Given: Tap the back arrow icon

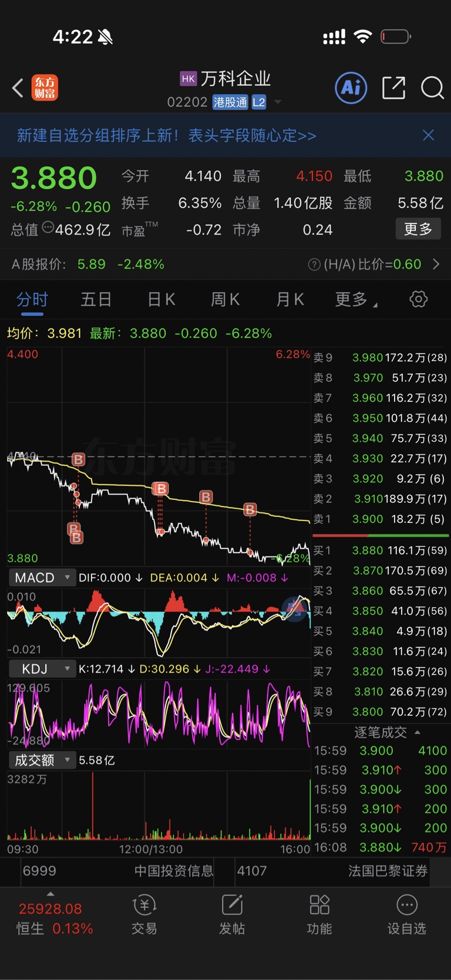Looking at the screenshot, I should 18,88.
